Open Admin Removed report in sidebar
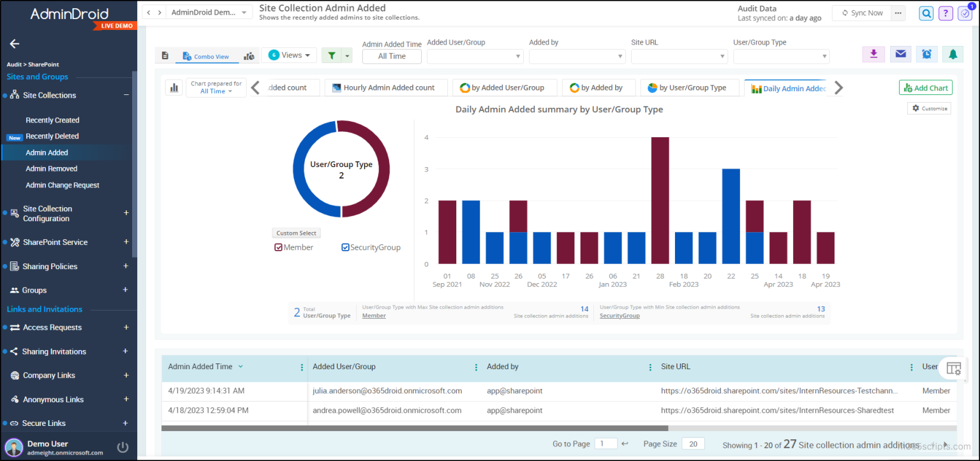This screenshot has width=980, height=461. [52, 169]
